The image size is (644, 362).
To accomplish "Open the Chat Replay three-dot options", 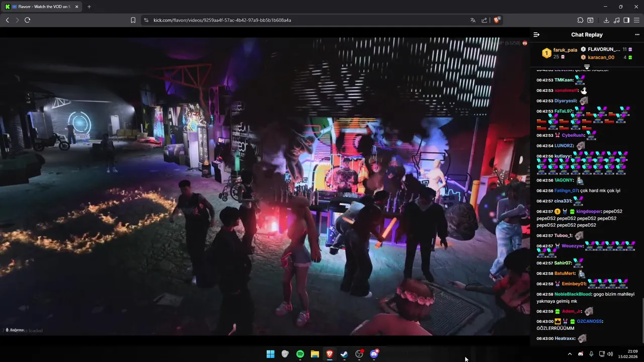I will [637, 35].
